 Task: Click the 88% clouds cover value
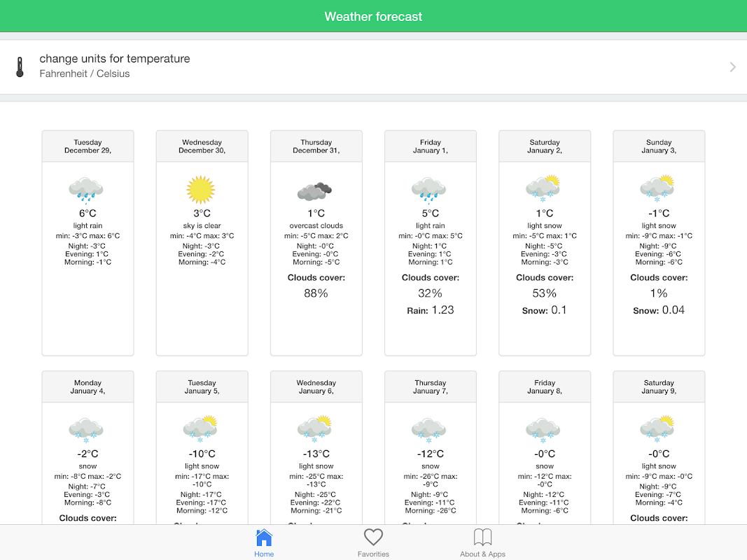[316, 293]
